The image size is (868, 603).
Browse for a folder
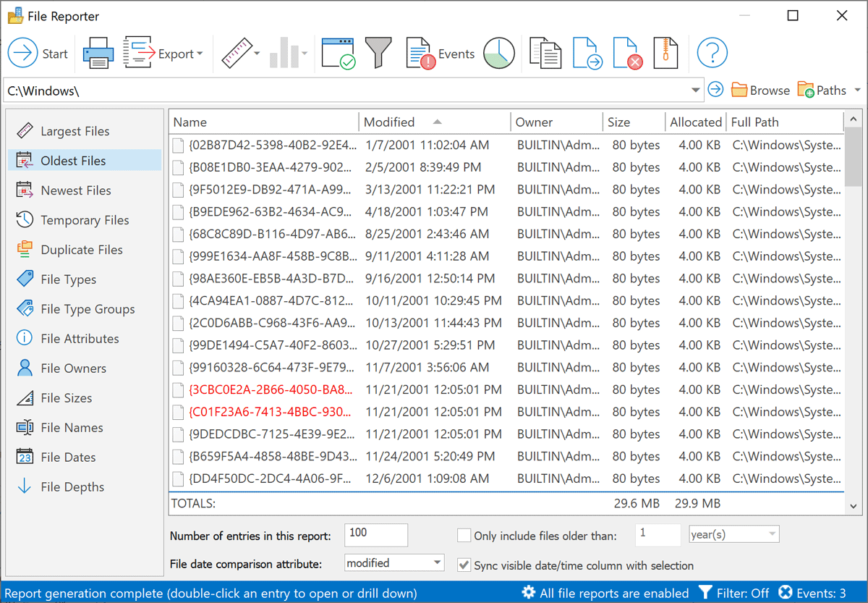tap(760, 90)
